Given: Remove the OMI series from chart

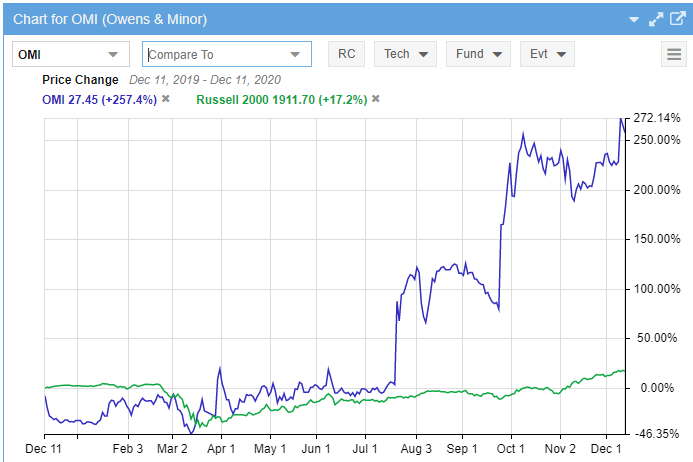Looking at the screenshot, I should point(166,99).
